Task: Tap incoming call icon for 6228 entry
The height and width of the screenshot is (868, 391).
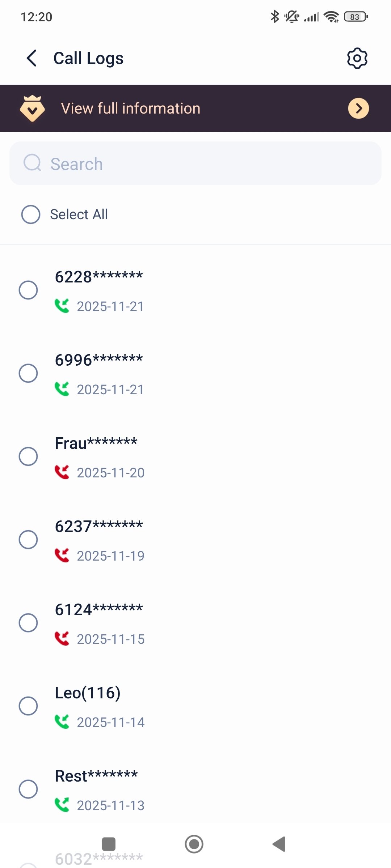Action: tap(62, 306)
